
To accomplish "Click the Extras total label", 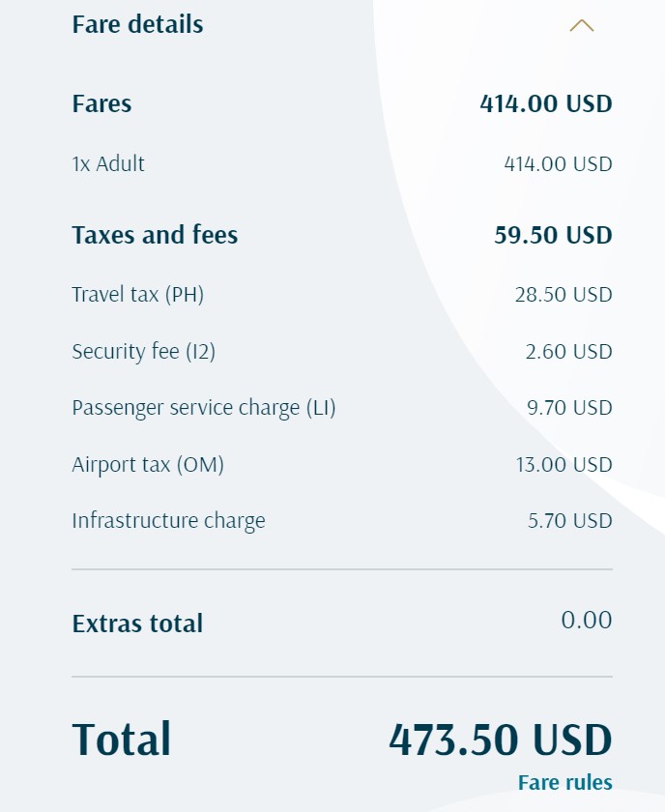I will coord(137,623).
